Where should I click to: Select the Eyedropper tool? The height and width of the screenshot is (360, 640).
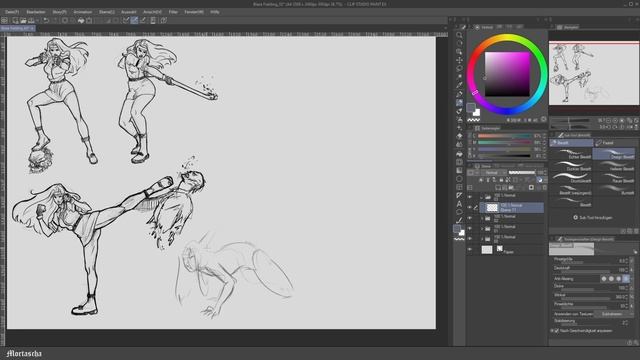(459, 85)
